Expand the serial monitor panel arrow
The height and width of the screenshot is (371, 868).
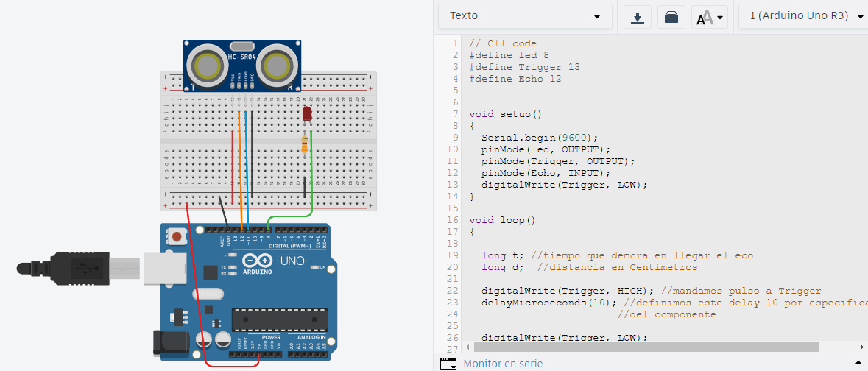point(858,361)
